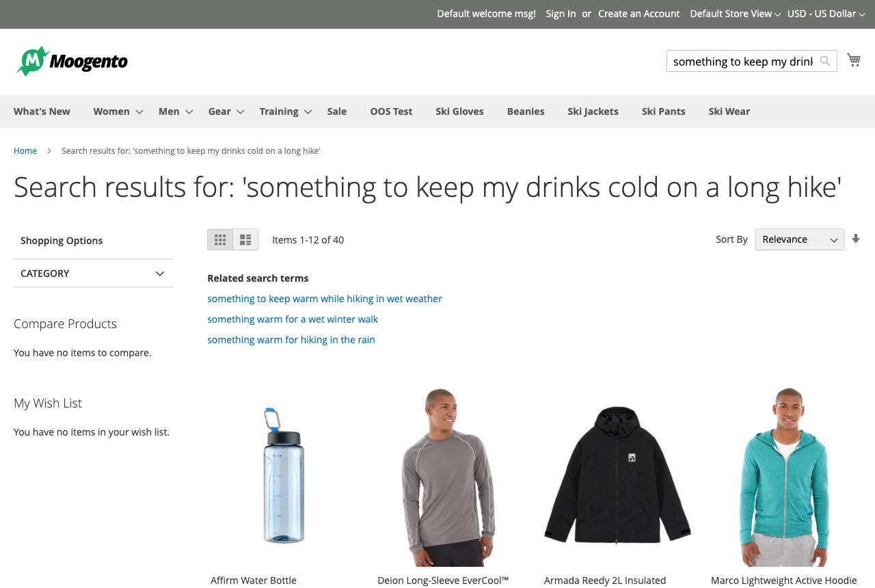The image size is (875, 588).
Task: Click the 'Items 1-12 of 40' count
Action: 308,240
